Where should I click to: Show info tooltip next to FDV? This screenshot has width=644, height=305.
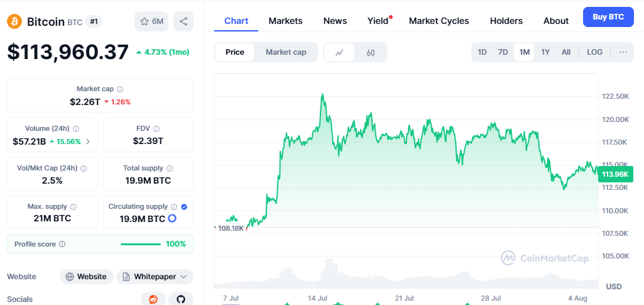(156, 129)
